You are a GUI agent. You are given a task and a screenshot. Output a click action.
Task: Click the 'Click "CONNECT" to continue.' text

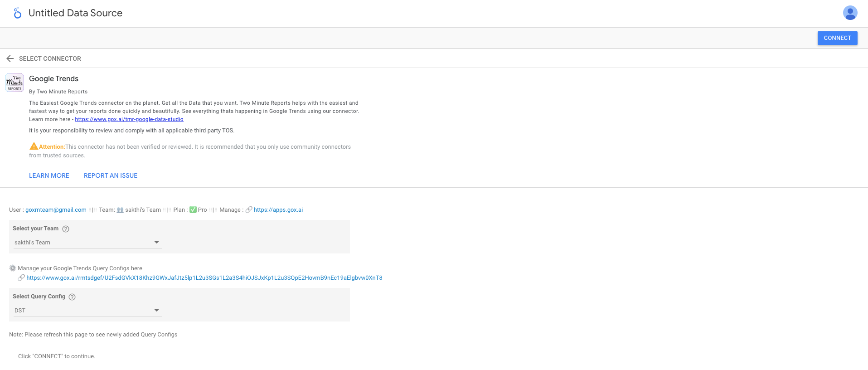coord(57,356)
